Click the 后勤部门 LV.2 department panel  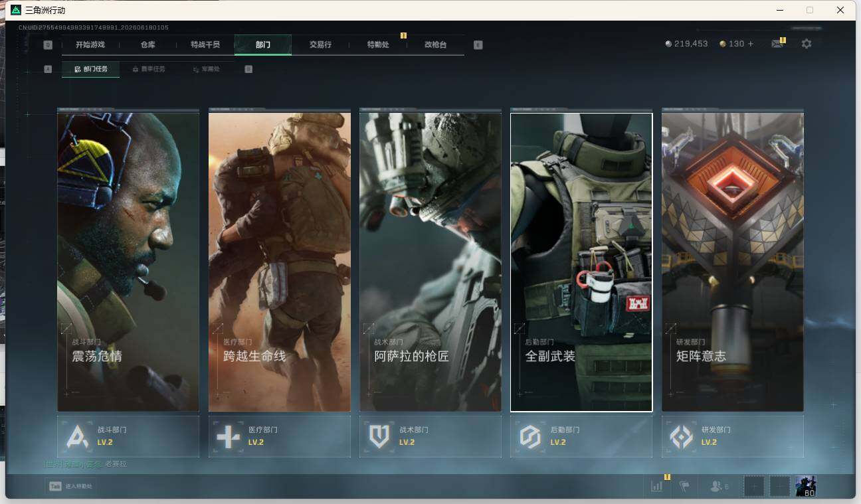pos(581,436)
